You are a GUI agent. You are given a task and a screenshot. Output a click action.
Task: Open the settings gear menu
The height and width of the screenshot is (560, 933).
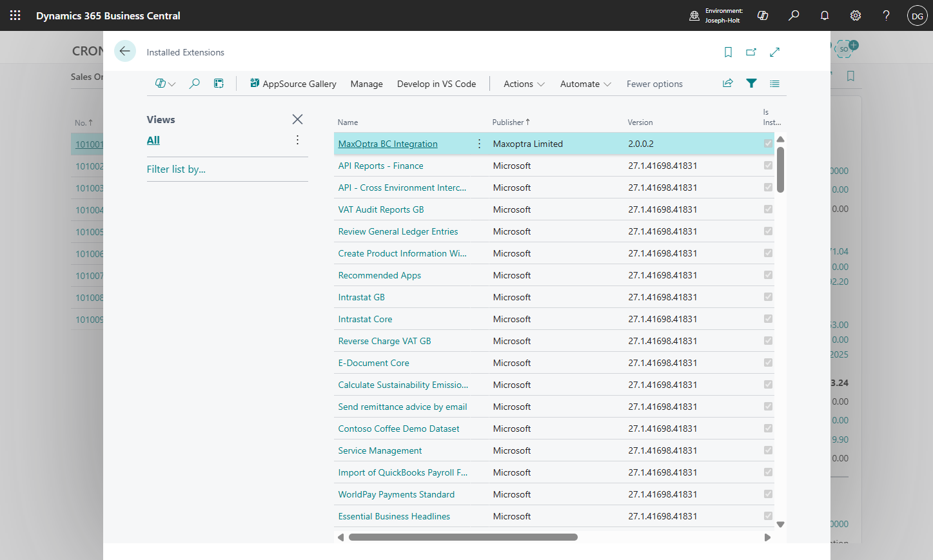coord(856,15)
